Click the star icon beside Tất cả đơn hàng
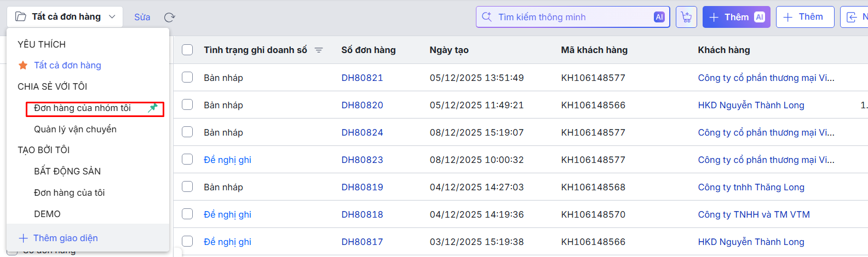The width and height of the screenshot is (868, 257). (23, 66)
